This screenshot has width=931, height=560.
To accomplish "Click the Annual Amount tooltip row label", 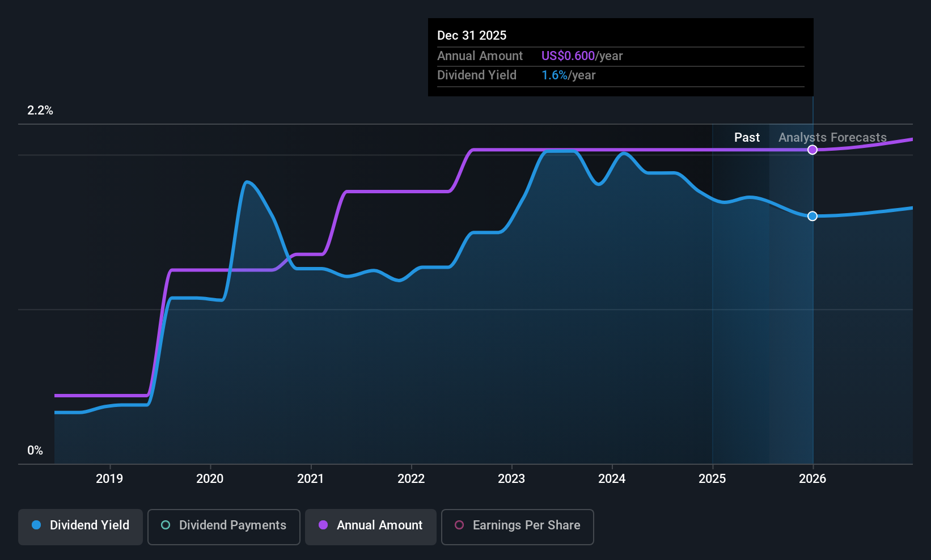I will [480, 56].
